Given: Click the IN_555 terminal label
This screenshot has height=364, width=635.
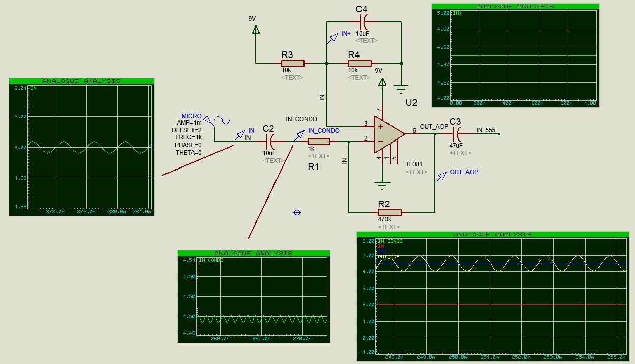Looking at the screenshot, I should [x=486, y=130].
